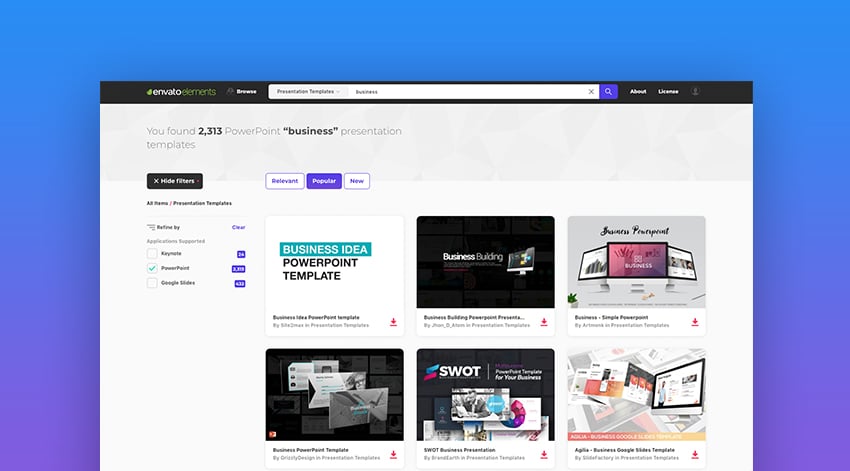Open the Browse menu

click(x=242, y=92)
